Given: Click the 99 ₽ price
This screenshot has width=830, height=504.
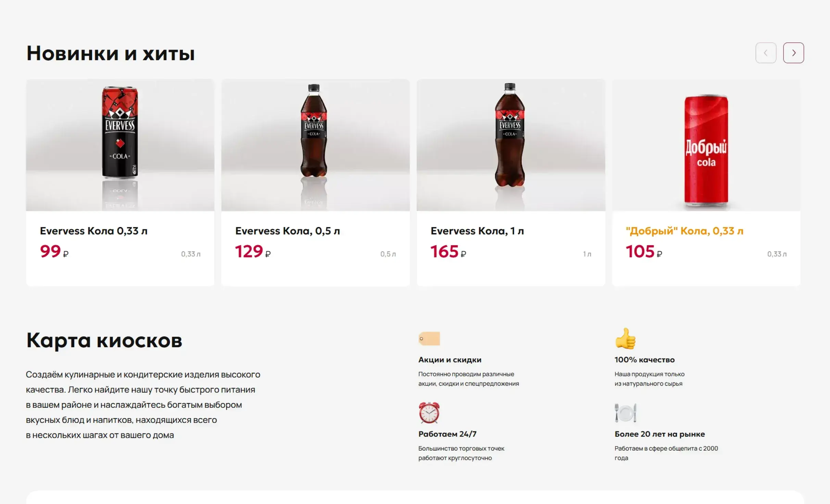Looking at the screenshot, I should point(54,252).
